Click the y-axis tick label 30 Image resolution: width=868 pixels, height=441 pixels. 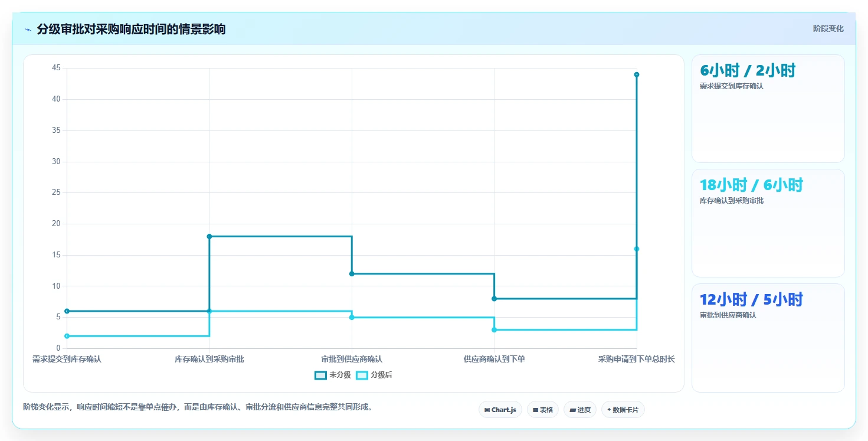coord(56,162)
